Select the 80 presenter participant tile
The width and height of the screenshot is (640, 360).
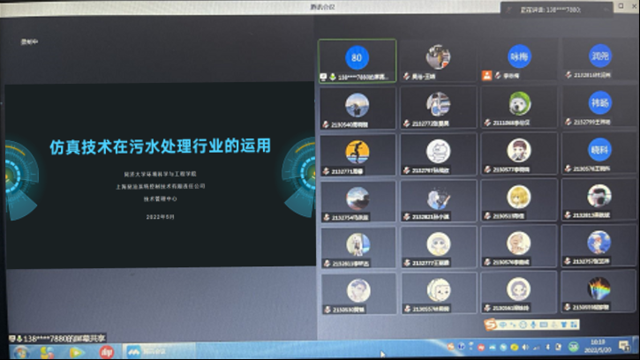click(357, 61)
